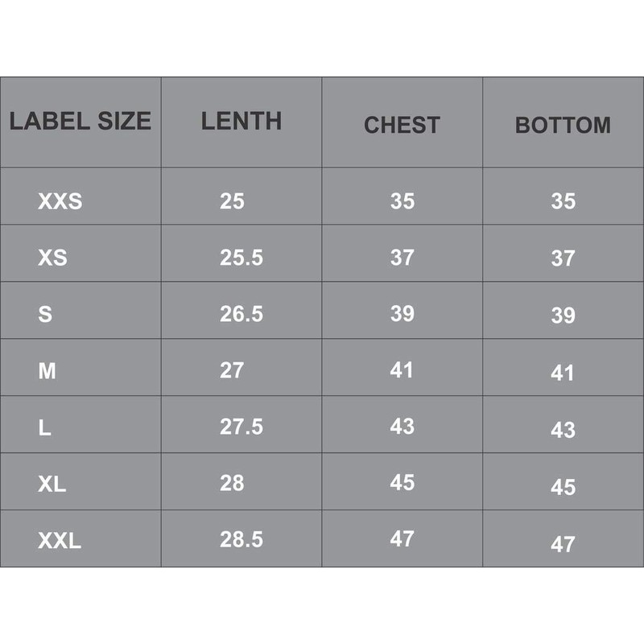Click the length value 25.5
Viewport: 644px width, 644px height.
pos(242,258)
